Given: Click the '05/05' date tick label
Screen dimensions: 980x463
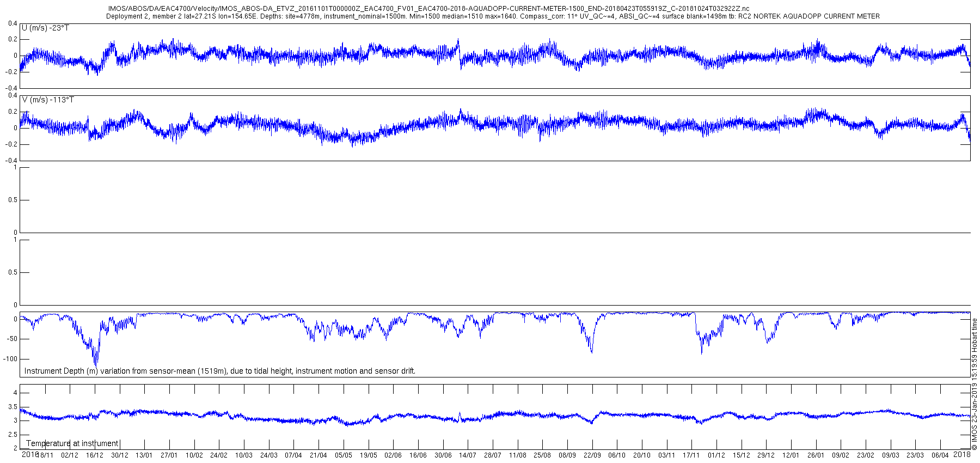Looking at the screenshot, I should point(344,455).
